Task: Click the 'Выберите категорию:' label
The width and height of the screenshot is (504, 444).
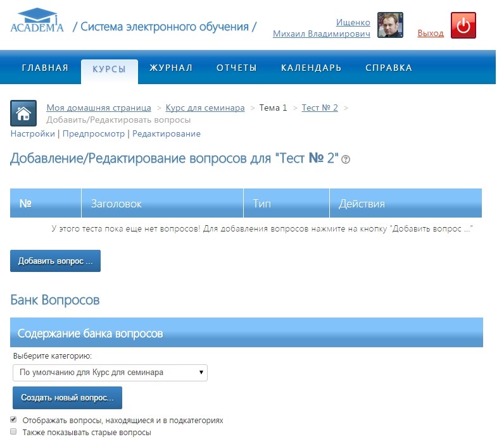Action: point(53,356)
